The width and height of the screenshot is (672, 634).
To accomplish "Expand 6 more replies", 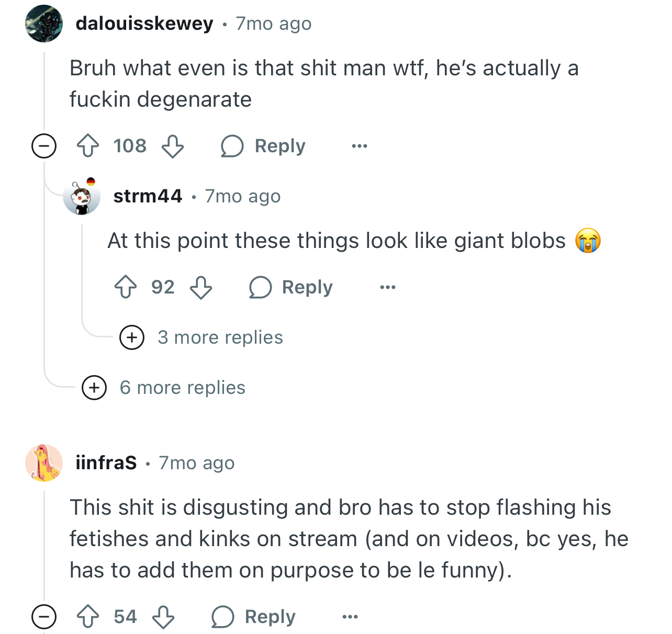I will [x=94, y=388].
